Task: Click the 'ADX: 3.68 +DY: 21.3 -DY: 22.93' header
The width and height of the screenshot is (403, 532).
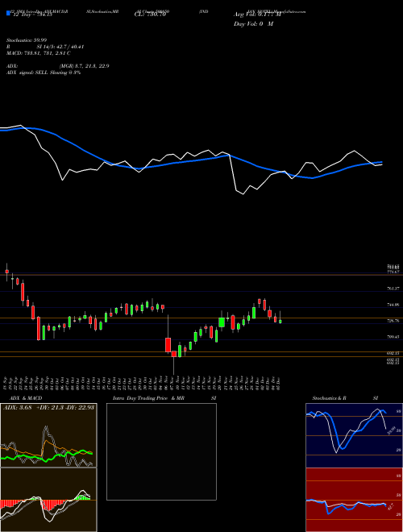Action: 48,408
